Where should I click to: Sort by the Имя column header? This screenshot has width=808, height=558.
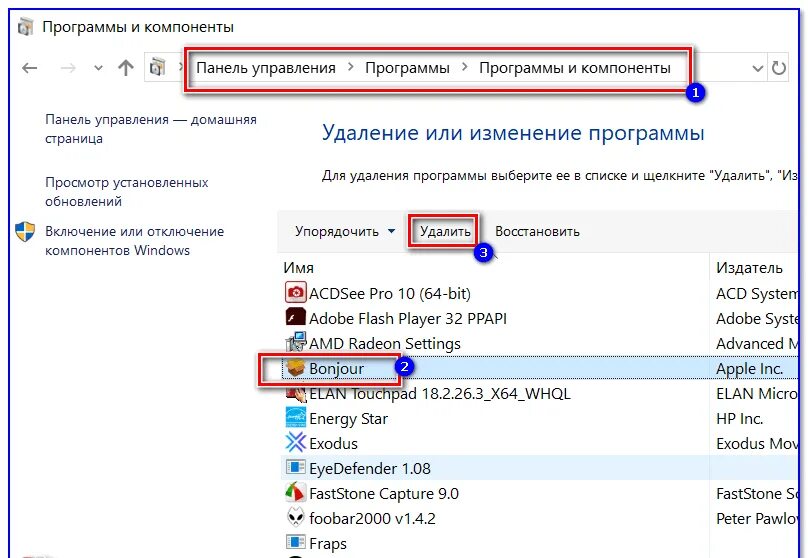(x=298, y=268)
